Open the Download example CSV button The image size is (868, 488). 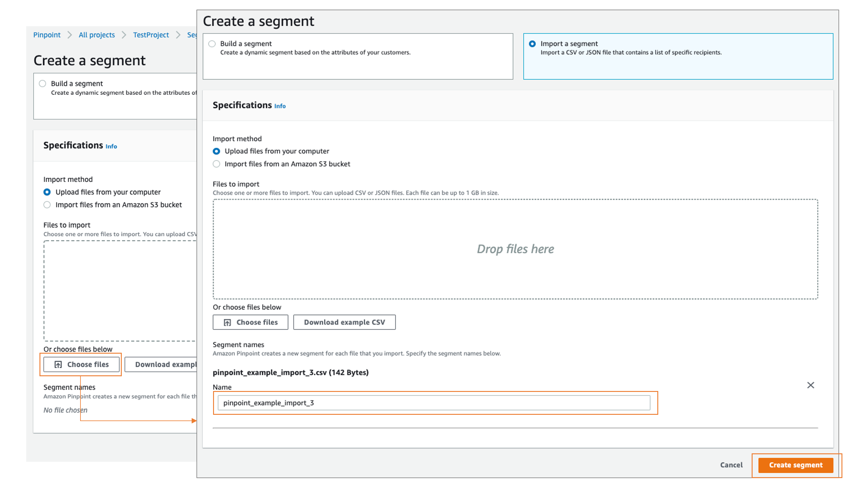[344, 322]
